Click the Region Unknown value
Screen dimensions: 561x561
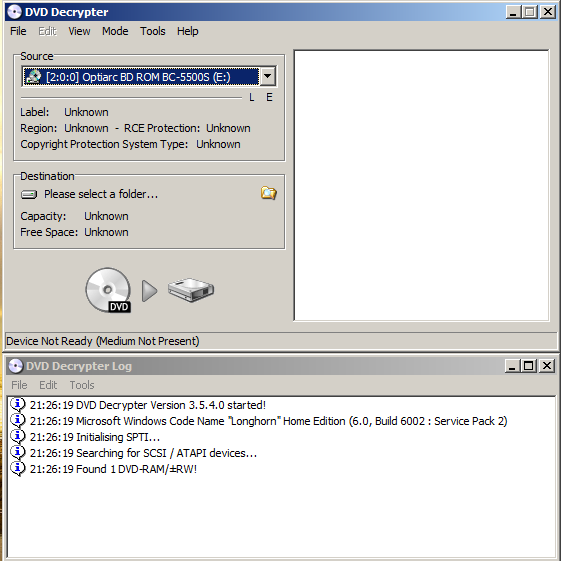(x=86, y=128)
